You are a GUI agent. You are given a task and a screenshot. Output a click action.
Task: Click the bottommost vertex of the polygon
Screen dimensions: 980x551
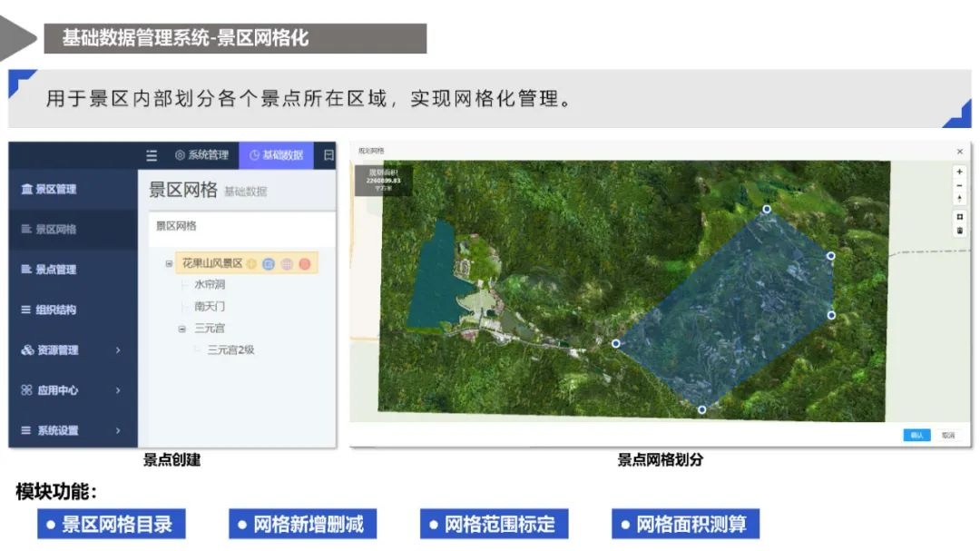click(x=701, y=409)
